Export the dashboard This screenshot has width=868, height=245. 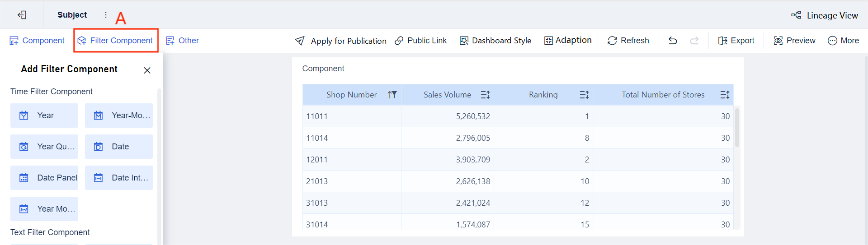[x=736, y=41]
